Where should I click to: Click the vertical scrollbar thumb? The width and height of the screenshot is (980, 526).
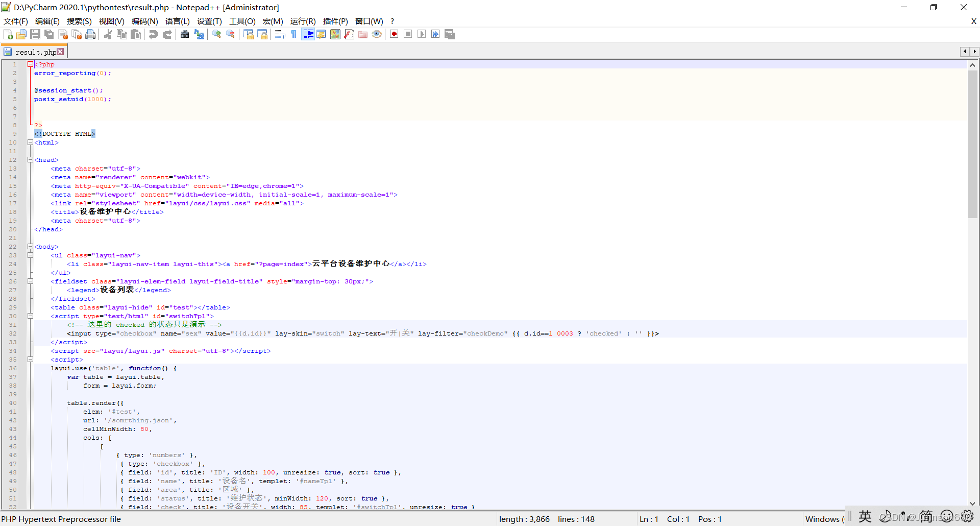tap(972, 144)
